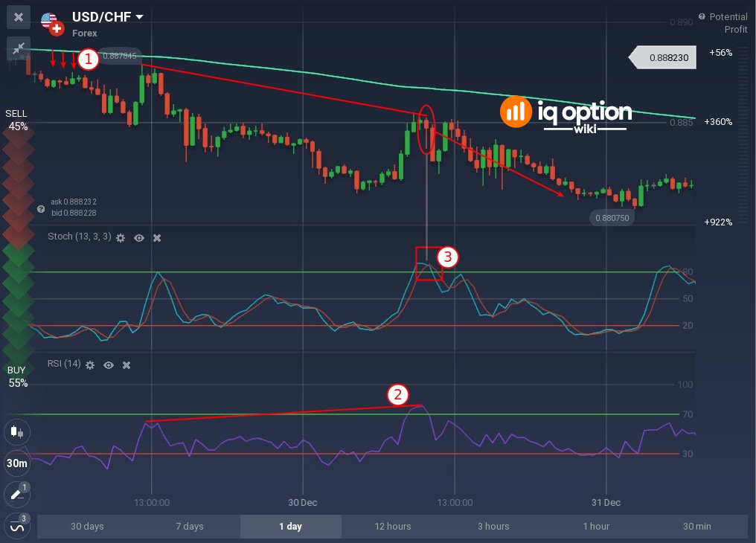The image size is (756, 543).
Task: Select the 7 days time range
Action: coord(190,526)
